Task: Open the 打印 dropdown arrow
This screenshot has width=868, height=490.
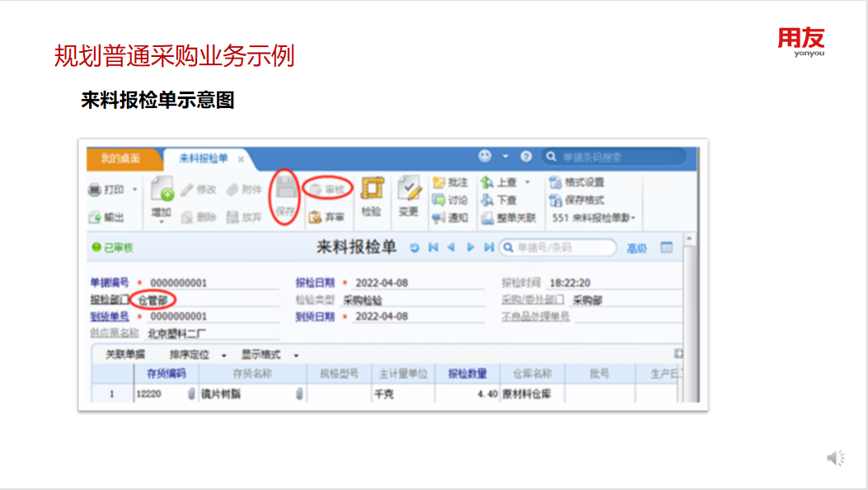Action: point(134,190)
